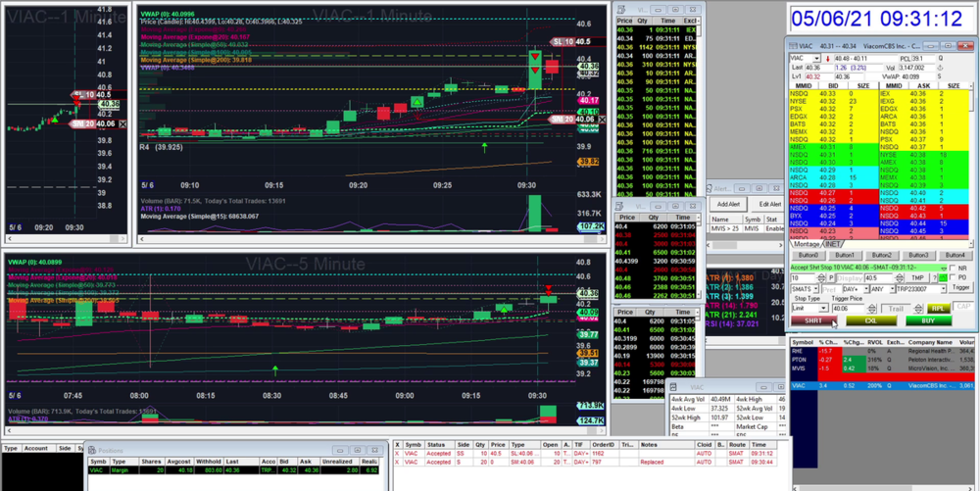The width and height of the screenshot is (980, 491).
Task: Click the Alert window title icon
Action: pos(710,188)
